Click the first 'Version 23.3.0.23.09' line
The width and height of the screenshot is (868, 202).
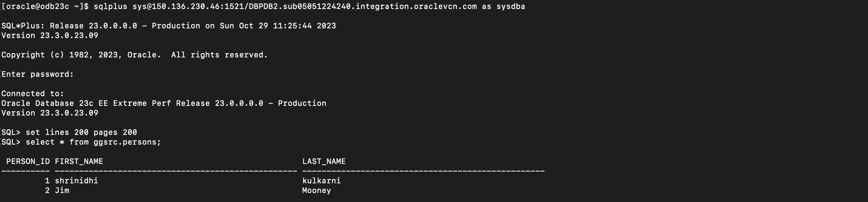(50, 36)
